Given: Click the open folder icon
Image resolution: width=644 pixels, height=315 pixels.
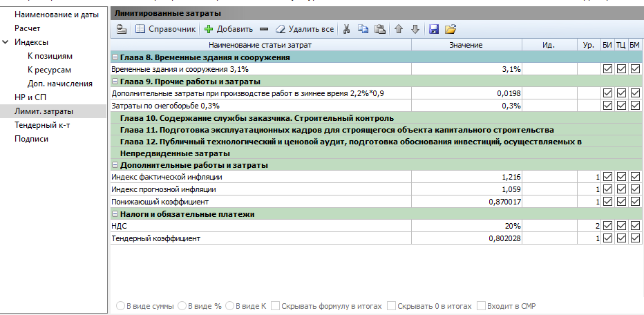Looking at the screenshot, I should [451, 29].
